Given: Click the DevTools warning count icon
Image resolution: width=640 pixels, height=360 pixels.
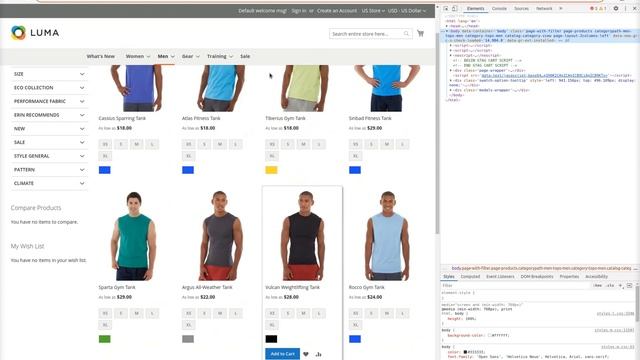Looking at the screenshot, I should (x=602, y=8).
